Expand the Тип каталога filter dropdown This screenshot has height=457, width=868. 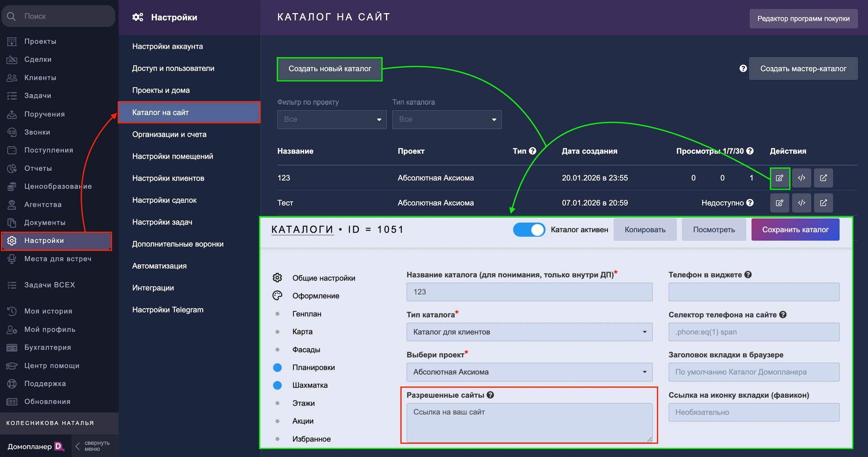click(447, 120)
